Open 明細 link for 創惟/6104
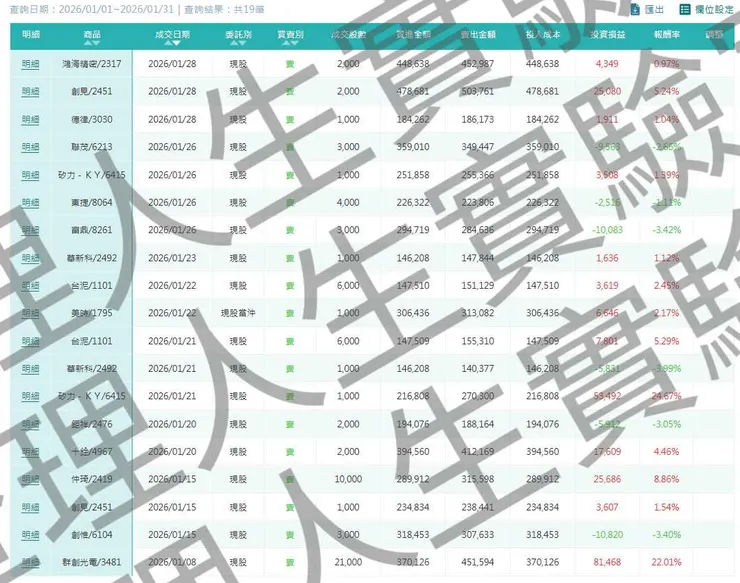This screenshot has width=740, height=583. point(30,535)
